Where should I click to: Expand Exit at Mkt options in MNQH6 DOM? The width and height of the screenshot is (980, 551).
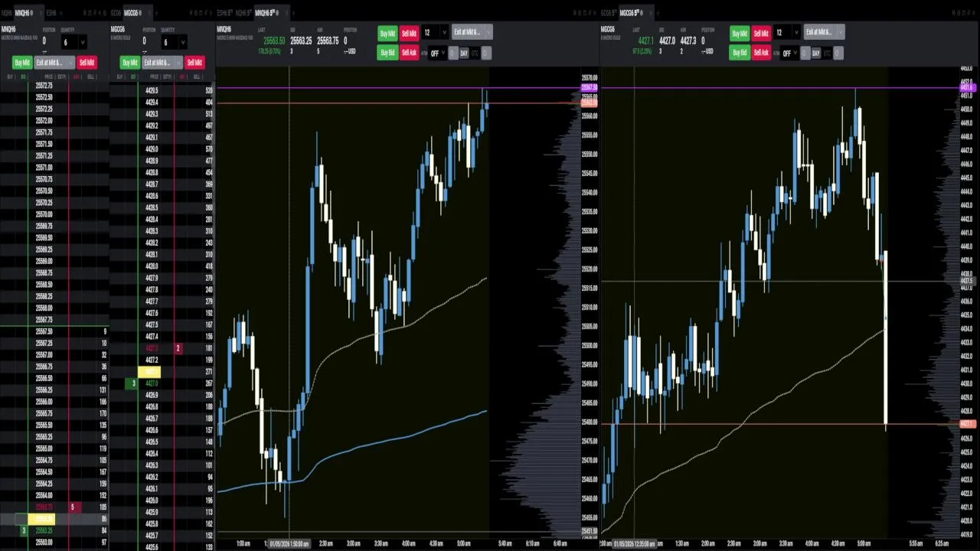70,63
